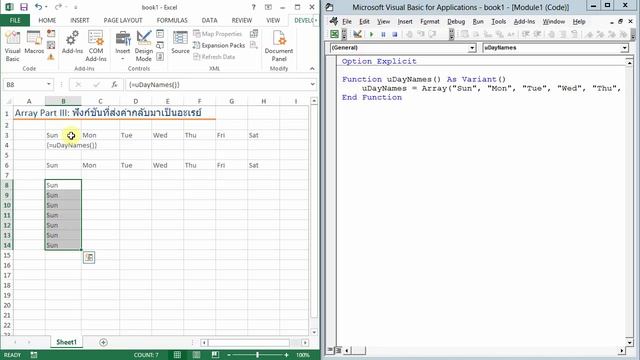Click Insert Function fx button
This screenshot has width=640, height=360.
[114, 84]
